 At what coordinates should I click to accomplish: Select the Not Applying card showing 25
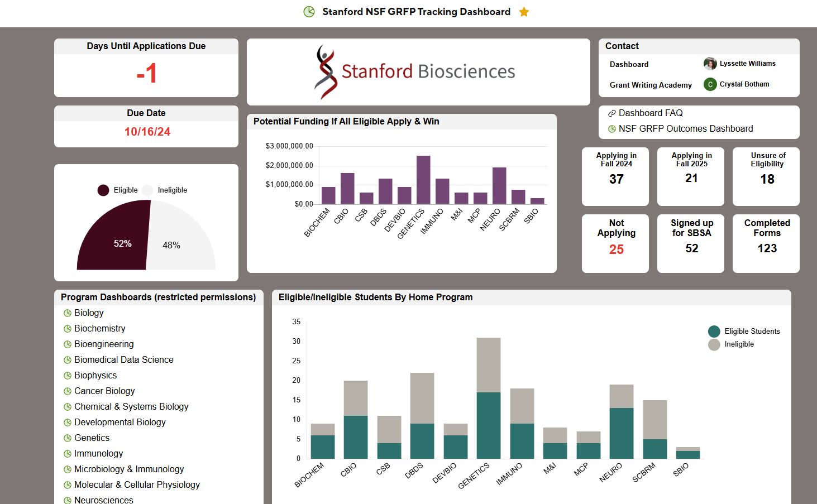[x=615, y=243]
